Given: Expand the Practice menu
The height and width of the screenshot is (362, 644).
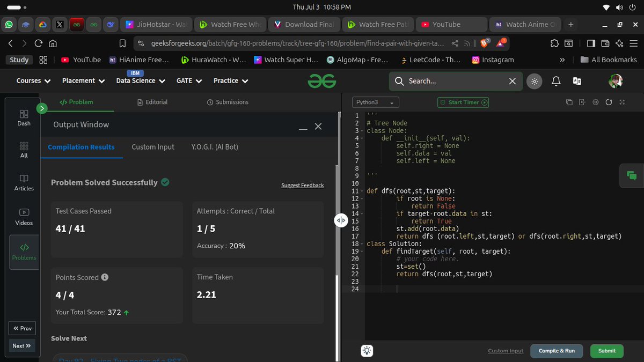Looking at the screenshot, I should pos(231,81).
